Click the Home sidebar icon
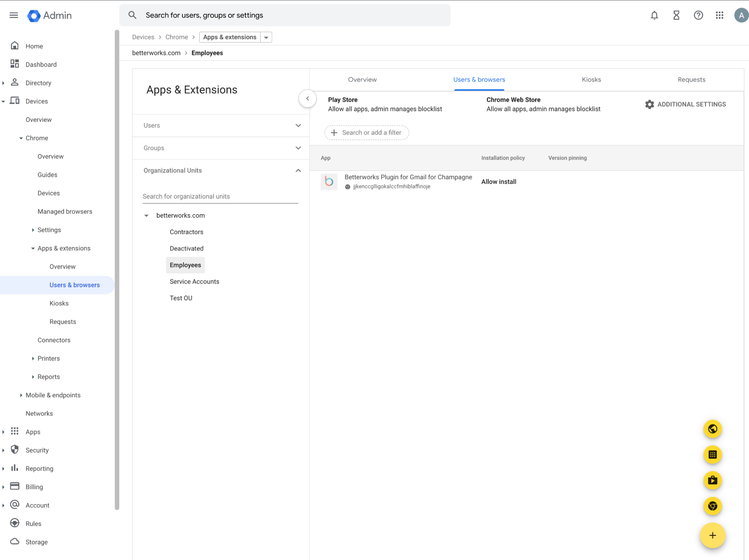Image resolution: width=749 pixels, height=560 pixels. click(x=15, y=46)
